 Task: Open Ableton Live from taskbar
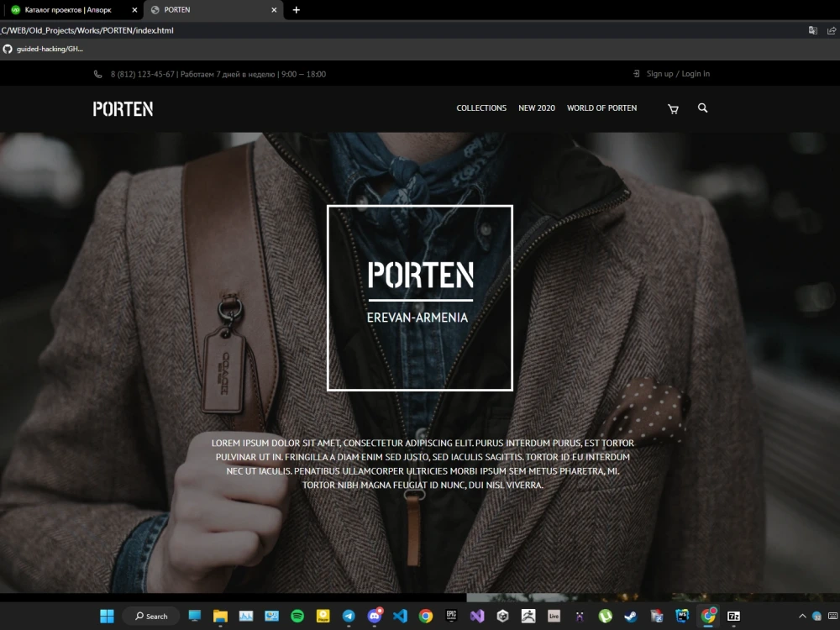[554, 616]
